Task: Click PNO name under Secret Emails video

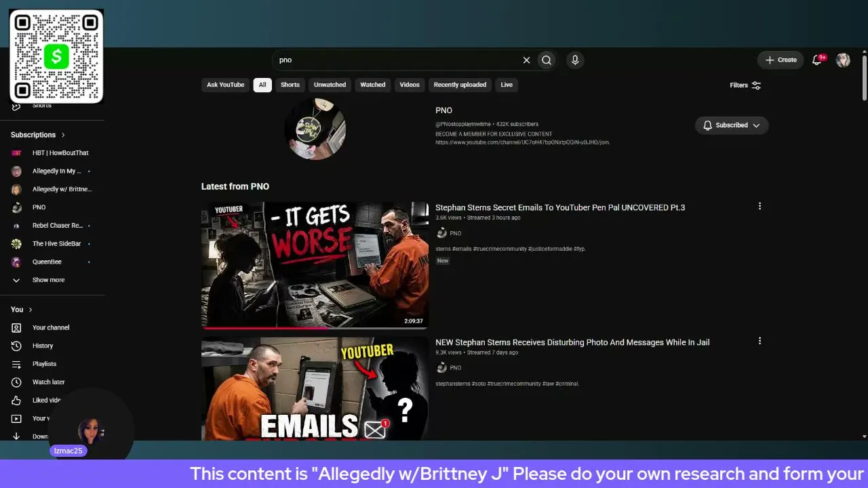Action: pyautogui.click(x=456, y=233)
